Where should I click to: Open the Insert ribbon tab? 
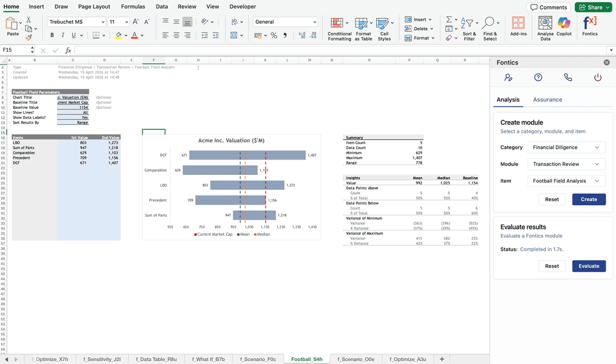click(36, 7)
